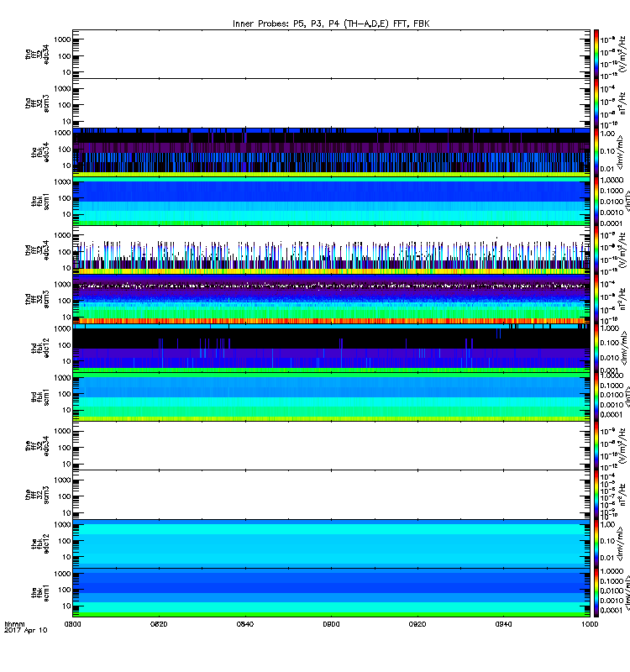Click the 0920 time axis label
630x672 pixels.
point(417,624)
